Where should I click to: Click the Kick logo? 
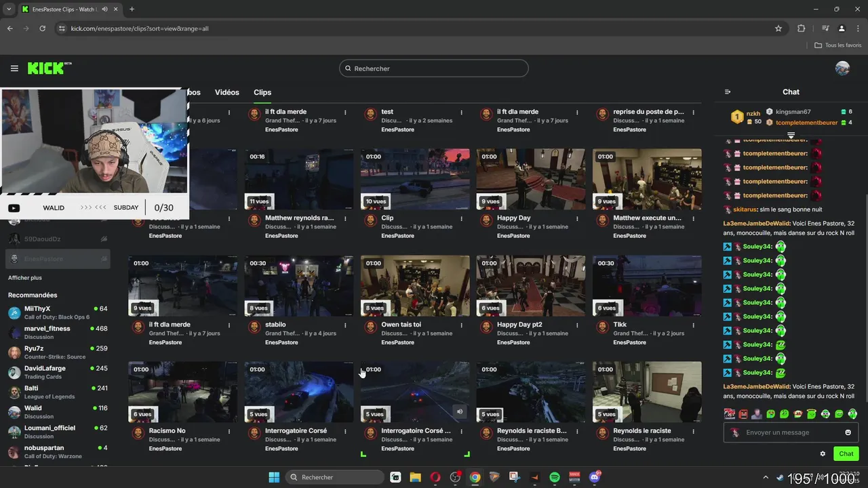tap(49, 68)
